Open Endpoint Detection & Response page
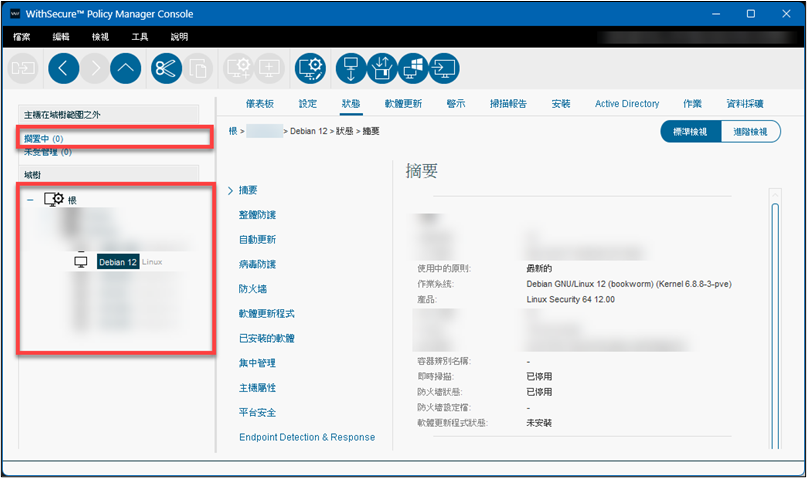 pos(307,437)
